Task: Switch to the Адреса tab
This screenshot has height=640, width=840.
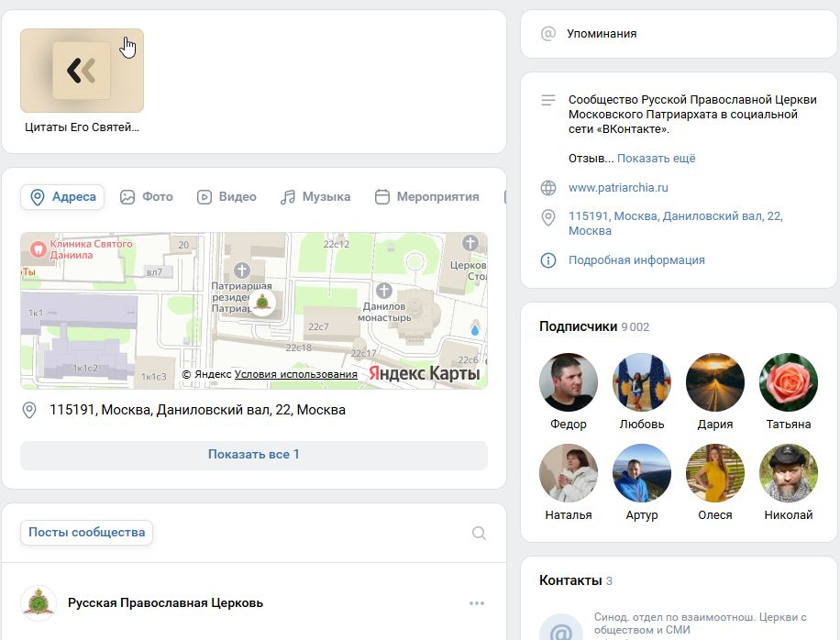Action: click(61, 196)
